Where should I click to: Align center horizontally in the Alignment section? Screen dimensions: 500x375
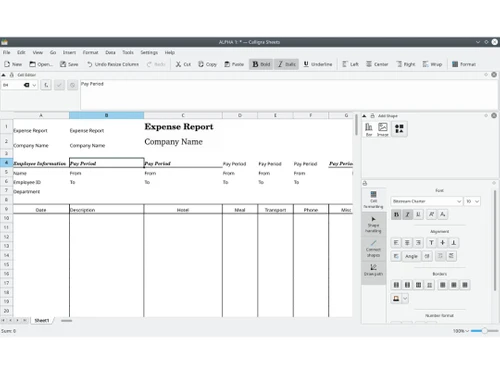click(x=407, y=243)
